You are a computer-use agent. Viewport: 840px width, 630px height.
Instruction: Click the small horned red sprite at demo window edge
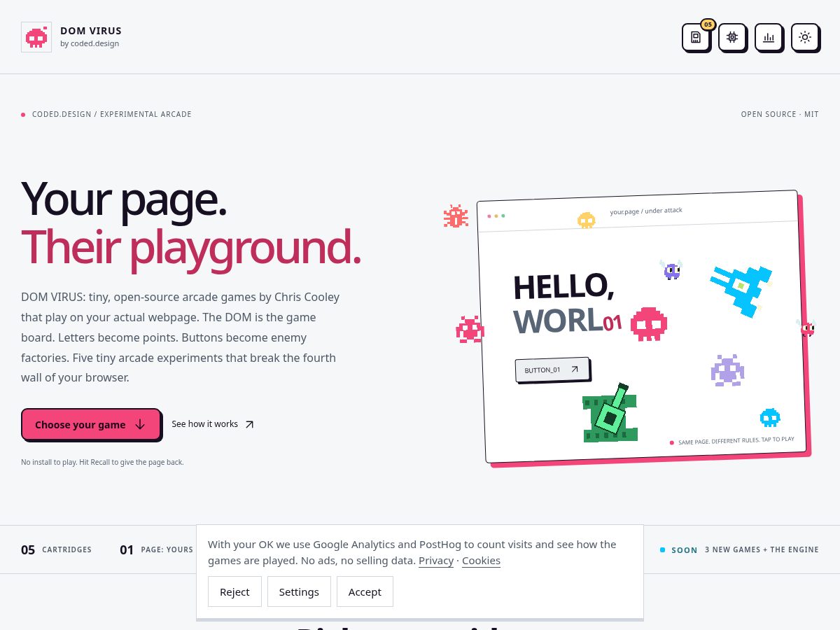point(807,328)
